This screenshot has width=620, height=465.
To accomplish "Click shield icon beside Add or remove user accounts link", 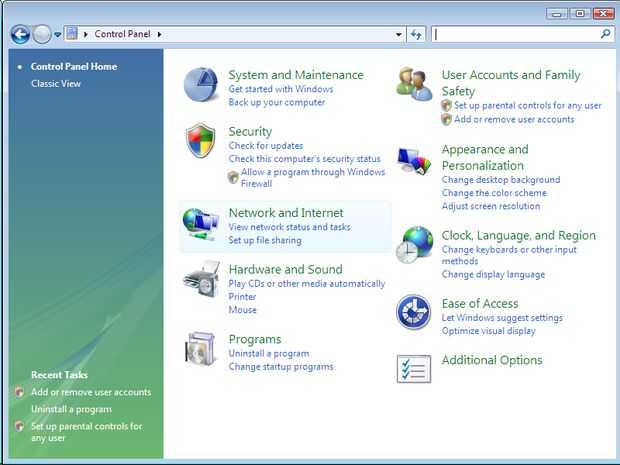I will click(446, 119).
